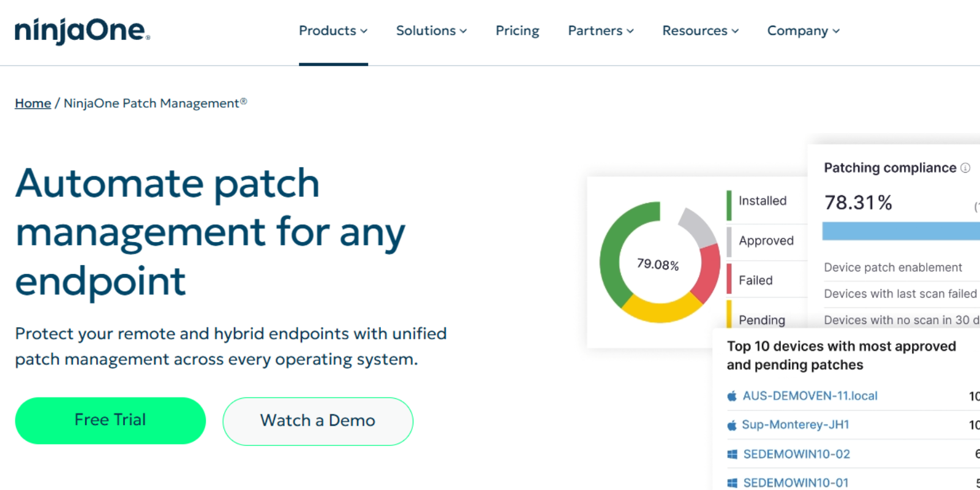Viewport: 980px width, 490px height.
Task: Open the Solutions menu
Action: click(431, 31)
